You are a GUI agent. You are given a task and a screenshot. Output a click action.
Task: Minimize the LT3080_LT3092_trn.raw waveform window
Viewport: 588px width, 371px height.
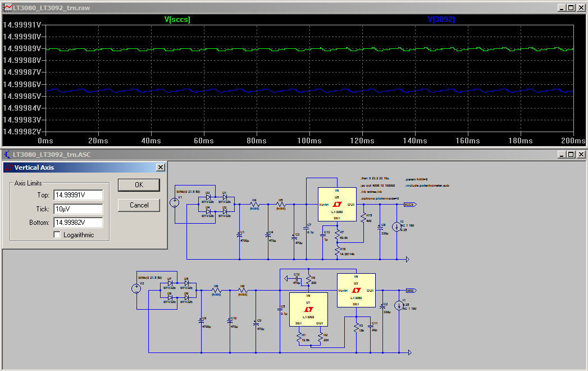tap(562, 7)
